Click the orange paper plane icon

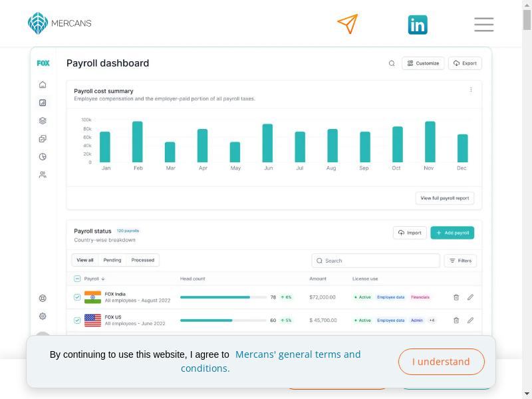click(347, 24)
